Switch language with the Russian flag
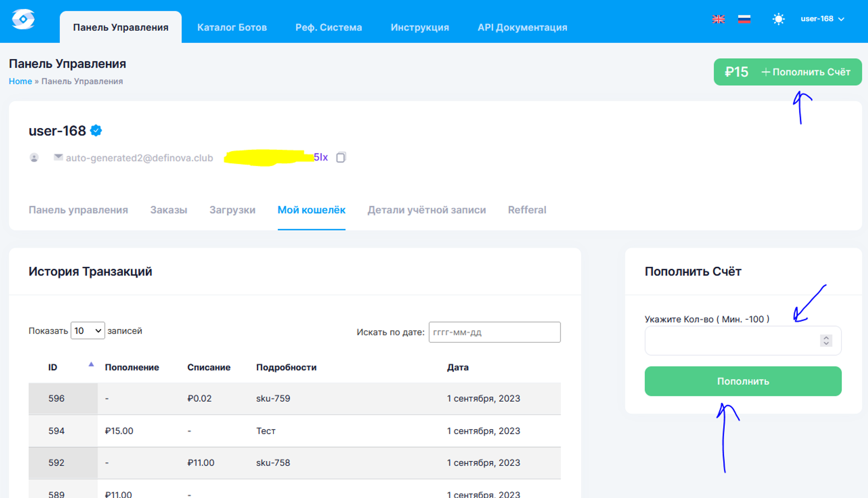 tap(744, 19)
